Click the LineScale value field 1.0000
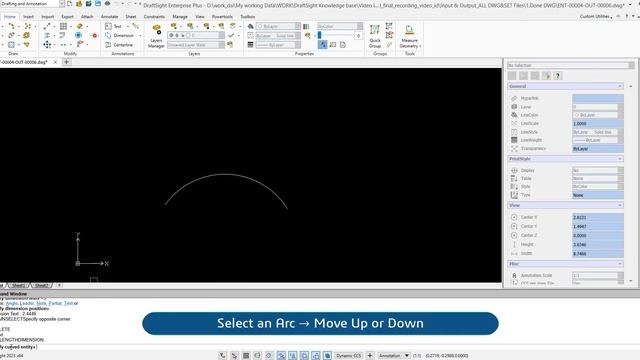Viewport: 640px width, 360px height. (x=598, y=124)
